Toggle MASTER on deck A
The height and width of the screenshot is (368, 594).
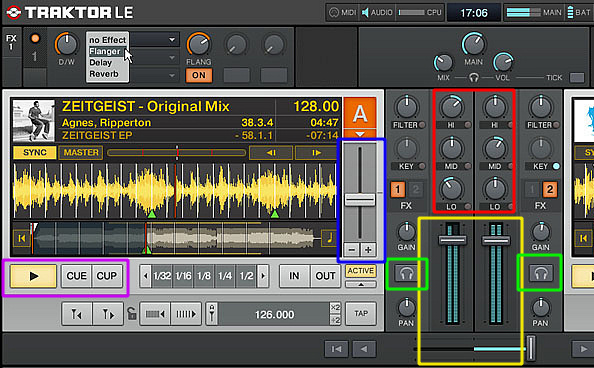[81, 152]
